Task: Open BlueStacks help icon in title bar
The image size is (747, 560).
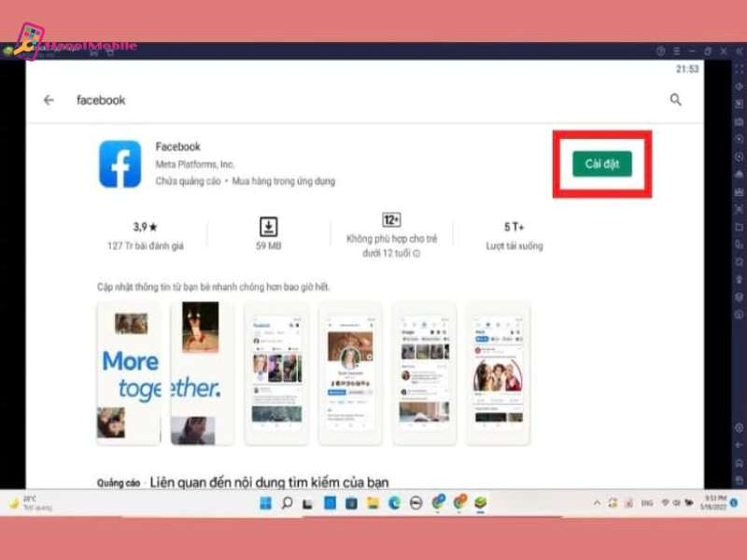Action: click(x=660, y=51)
